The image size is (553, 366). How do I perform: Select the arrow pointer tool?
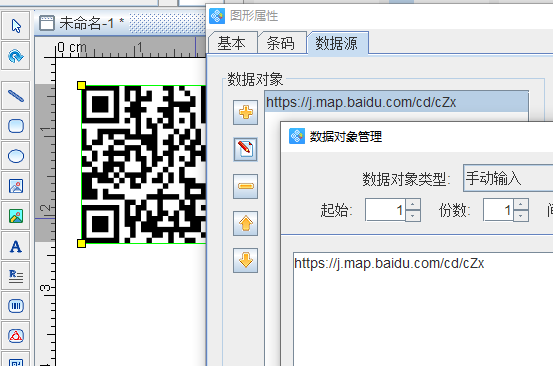click(16, 25)
